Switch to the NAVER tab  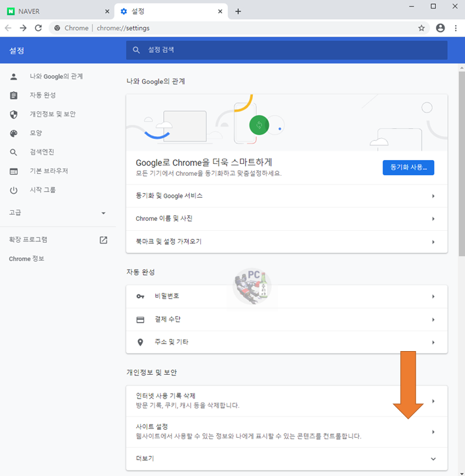(57, 11)
